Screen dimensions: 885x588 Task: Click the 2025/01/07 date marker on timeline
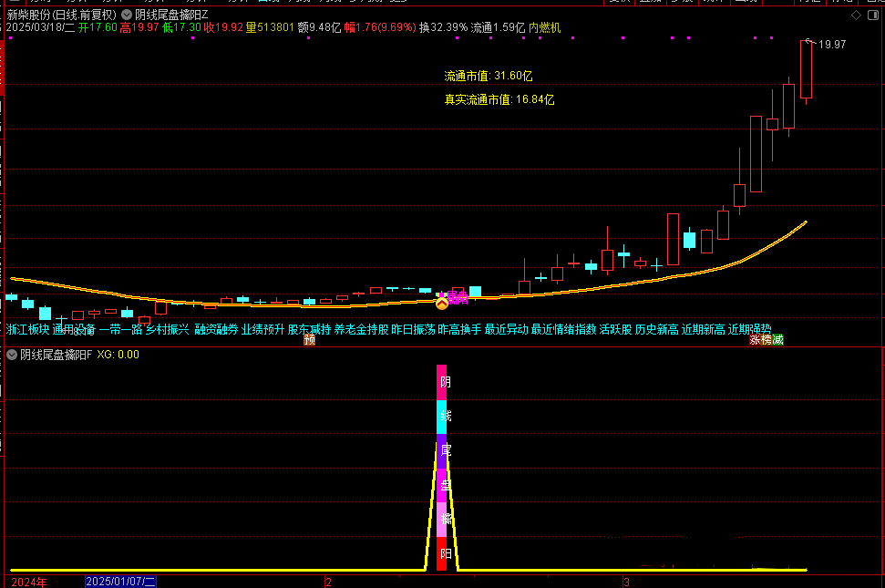point(121,582)
